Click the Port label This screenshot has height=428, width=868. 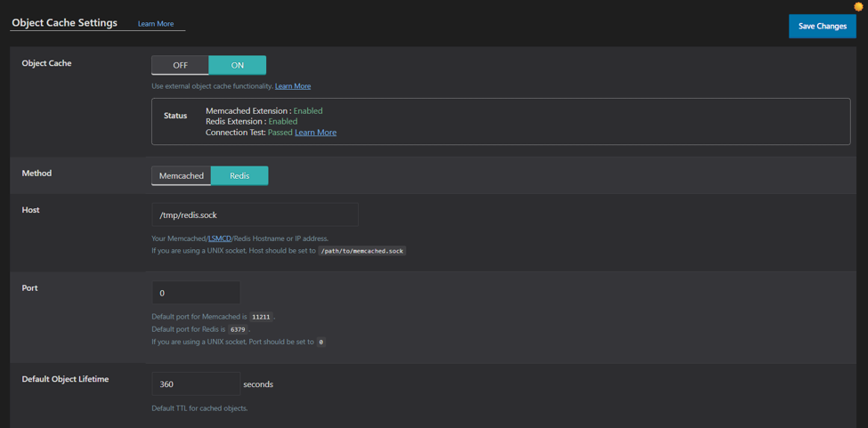click(x=30, y=288)
